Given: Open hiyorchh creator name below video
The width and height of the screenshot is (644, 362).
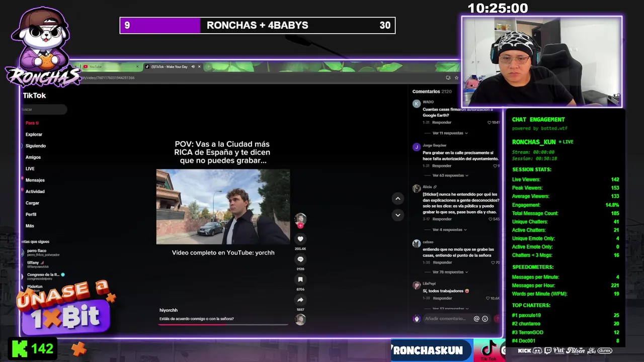Looking at the screenshot, I should coord(169,310).
